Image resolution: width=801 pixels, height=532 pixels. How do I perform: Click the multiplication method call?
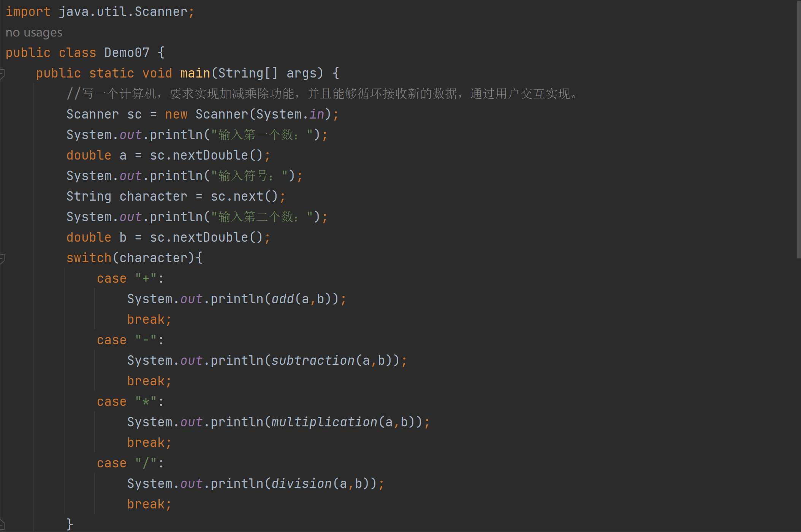coord(324,422)
